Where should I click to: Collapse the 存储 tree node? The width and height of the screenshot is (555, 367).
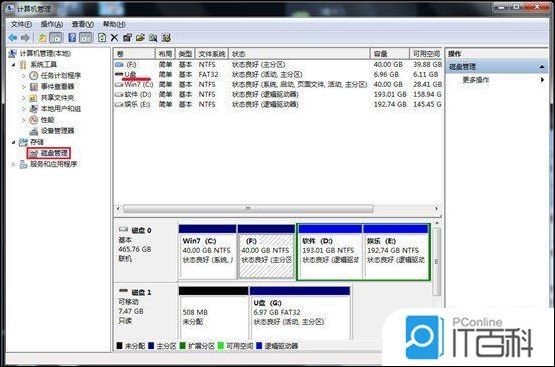click(x=14, y=142)
